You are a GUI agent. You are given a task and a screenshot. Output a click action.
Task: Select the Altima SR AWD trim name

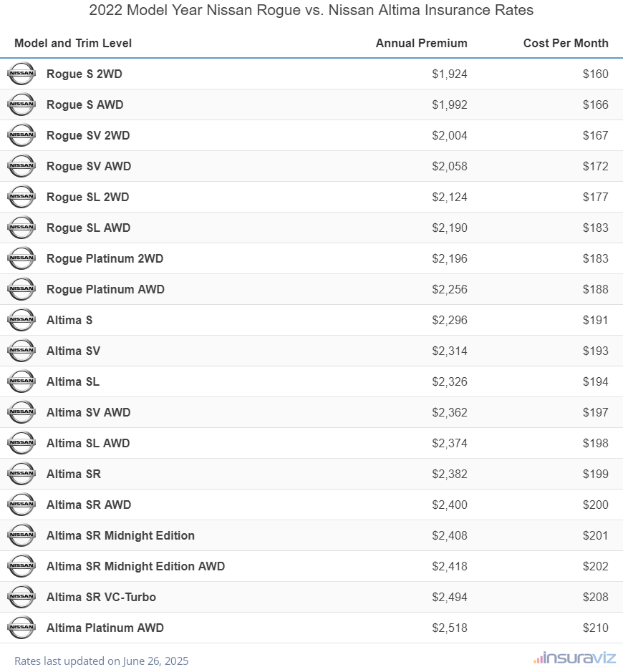tap(89, 505)
